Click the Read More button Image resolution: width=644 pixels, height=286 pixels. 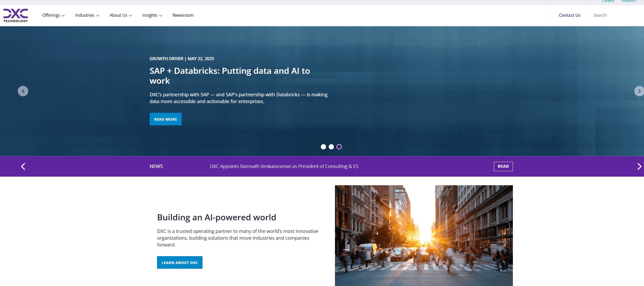166,119
